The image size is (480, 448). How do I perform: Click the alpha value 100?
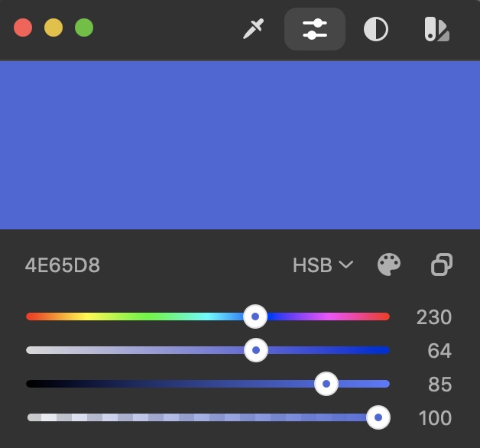435,418
